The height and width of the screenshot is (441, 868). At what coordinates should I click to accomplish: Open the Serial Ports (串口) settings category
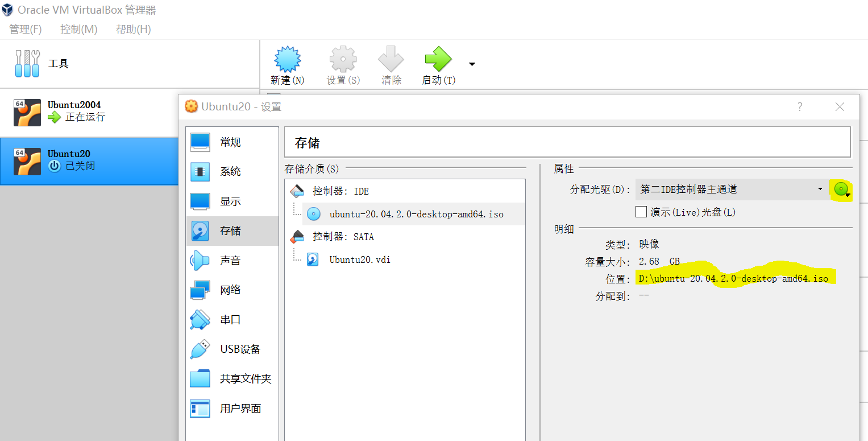pos(232,319)
